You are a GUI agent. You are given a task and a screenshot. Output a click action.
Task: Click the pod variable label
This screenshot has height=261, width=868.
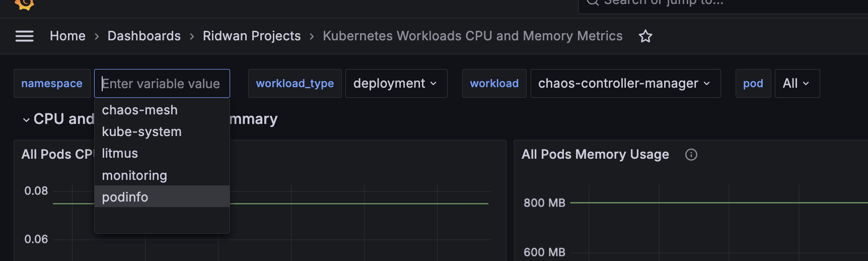(753, 84)
